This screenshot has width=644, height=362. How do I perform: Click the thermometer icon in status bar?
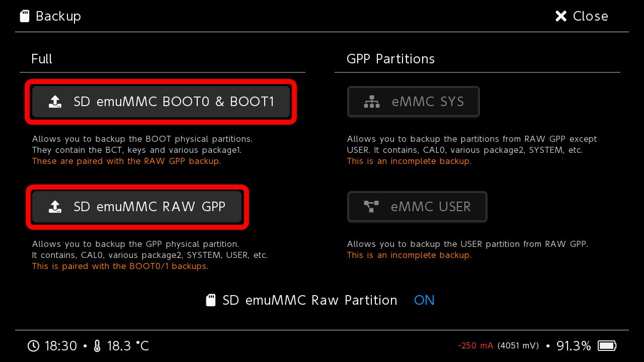click(97, 346)
